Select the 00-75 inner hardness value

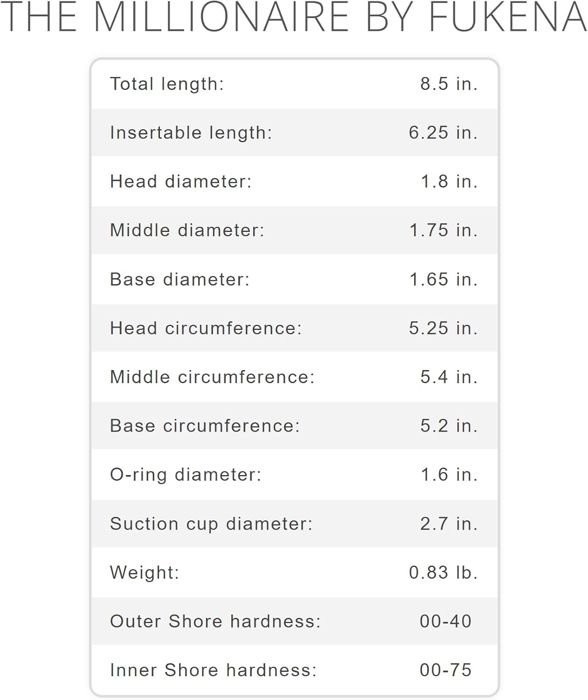click(446, 670)
